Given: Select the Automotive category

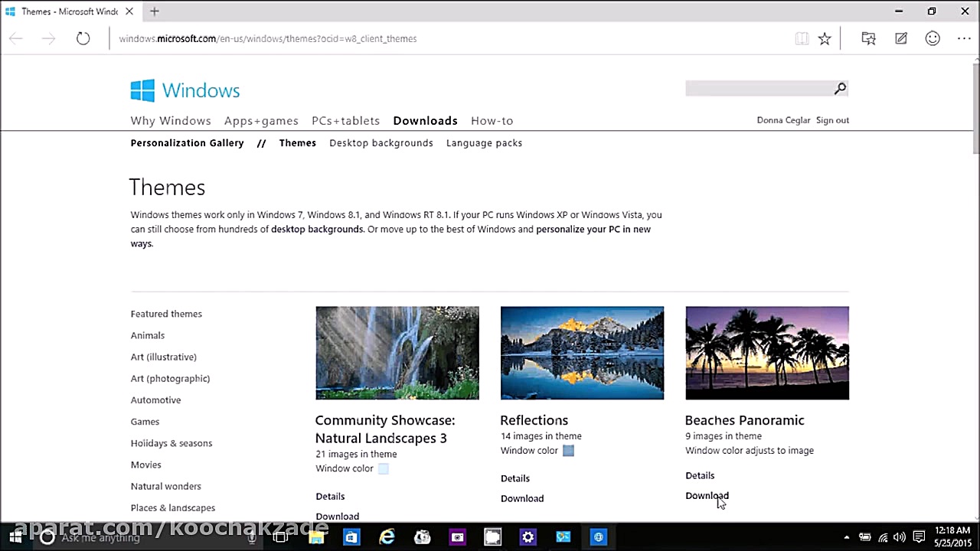Looking at the screenshot, I should pyautogui.click(x=155, y=400).
